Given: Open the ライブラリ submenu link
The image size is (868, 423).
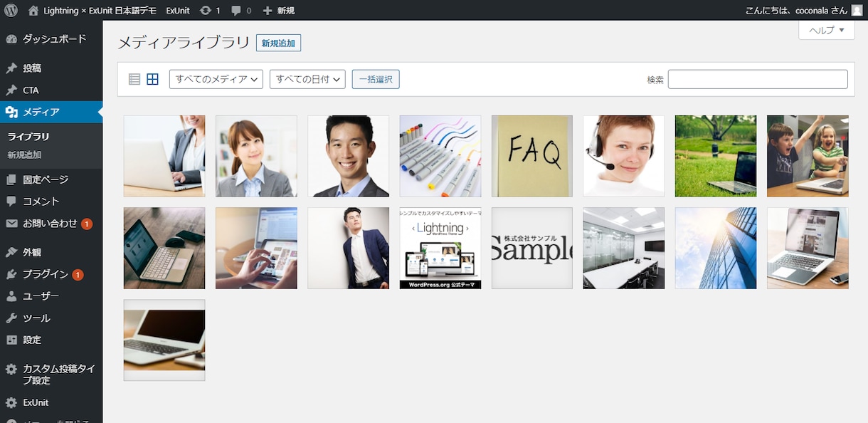Looking at the screenshot, I should pos(28,137).
